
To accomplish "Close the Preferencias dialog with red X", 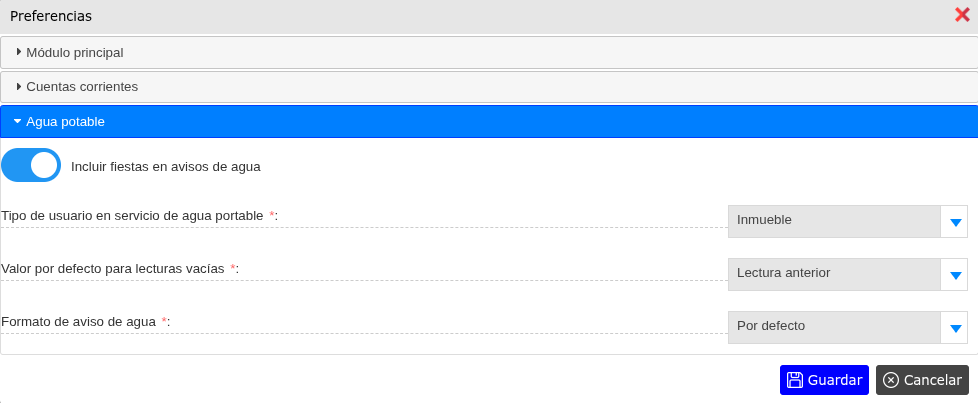I will click(962, 15).
